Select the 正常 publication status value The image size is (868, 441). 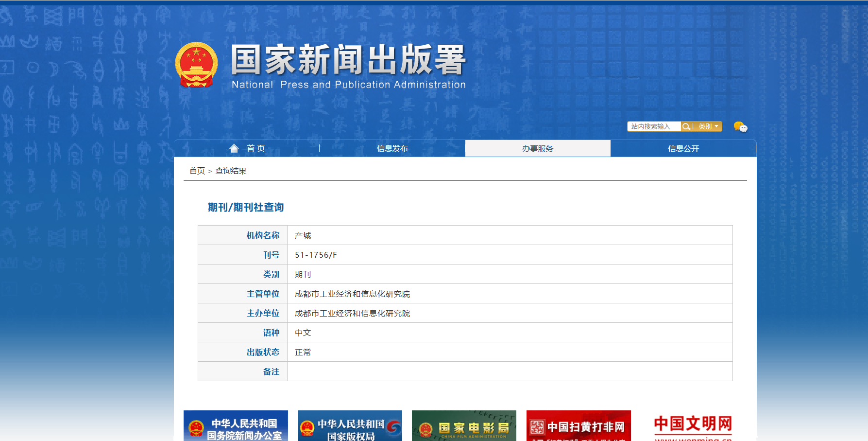pyautogui.click(x=303, y=352)
